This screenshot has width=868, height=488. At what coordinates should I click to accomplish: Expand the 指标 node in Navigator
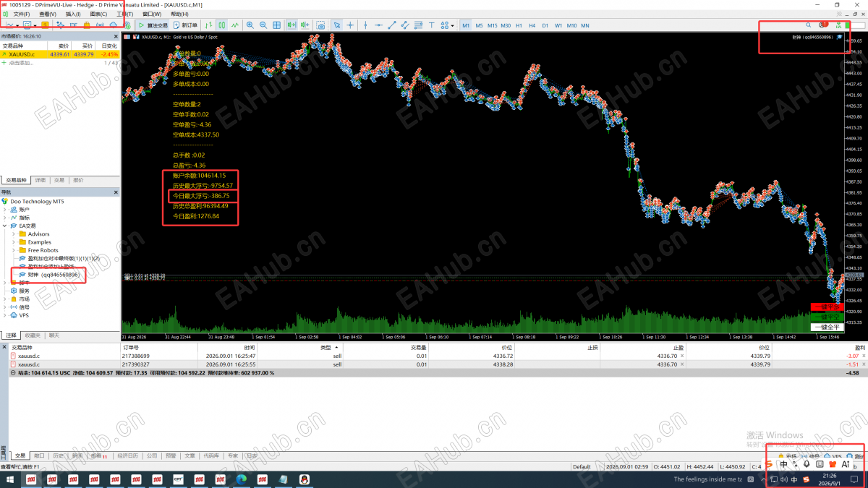[x=4, y=217]
